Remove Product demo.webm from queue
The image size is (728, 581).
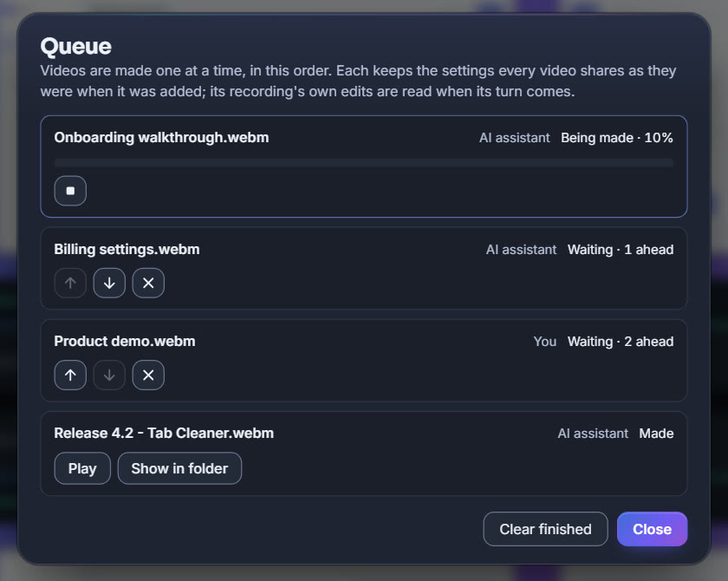click(148, 375)
